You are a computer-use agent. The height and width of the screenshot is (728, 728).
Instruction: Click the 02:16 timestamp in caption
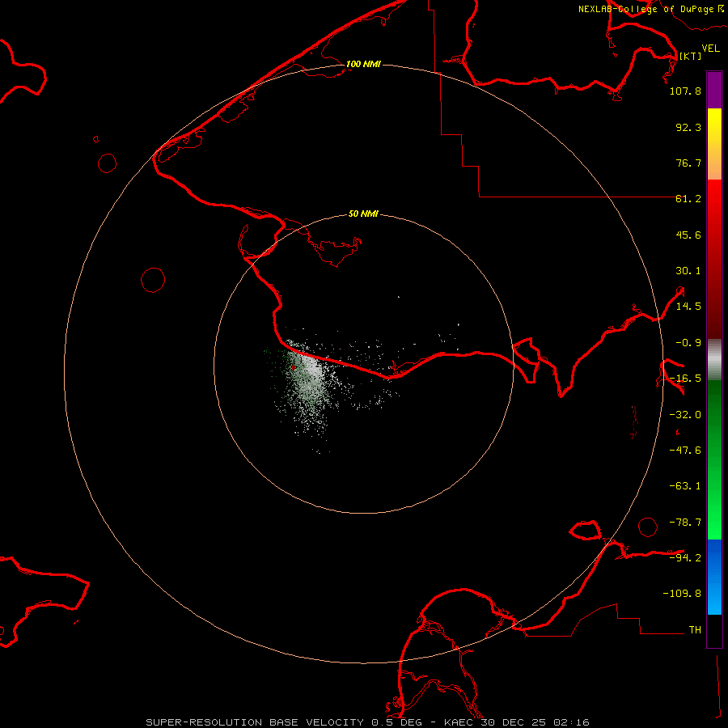click(571, 722)
